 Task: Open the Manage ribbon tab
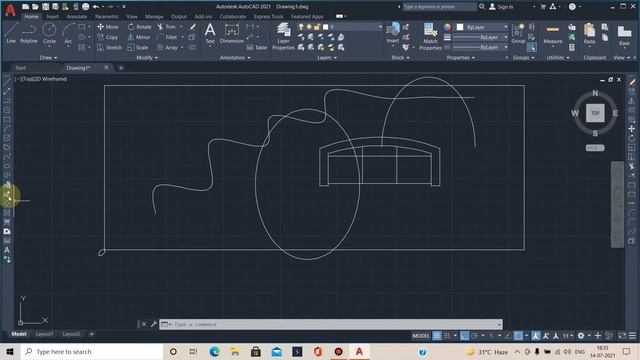pyautogui.click(x=154, y=17)
